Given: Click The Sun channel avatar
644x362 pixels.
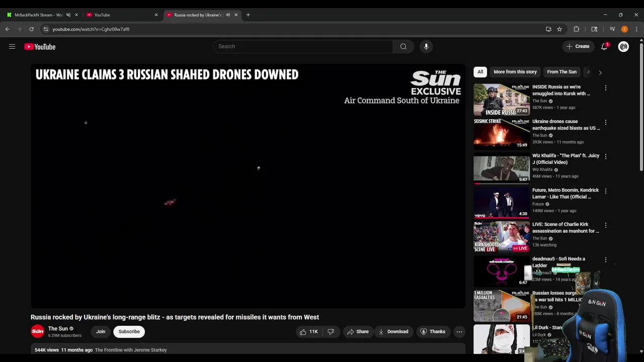Looking at the screenshot, I should coord(38,332).
